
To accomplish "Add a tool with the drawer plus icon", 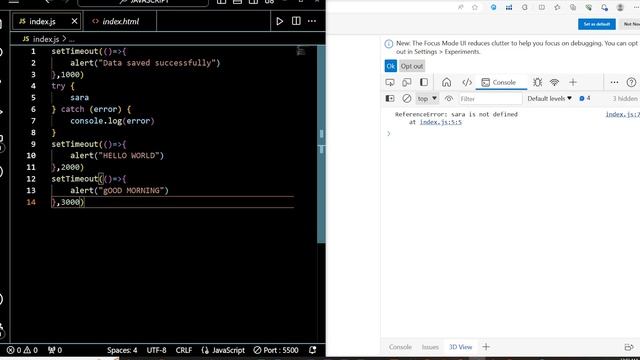I will (x=486, y=347).
